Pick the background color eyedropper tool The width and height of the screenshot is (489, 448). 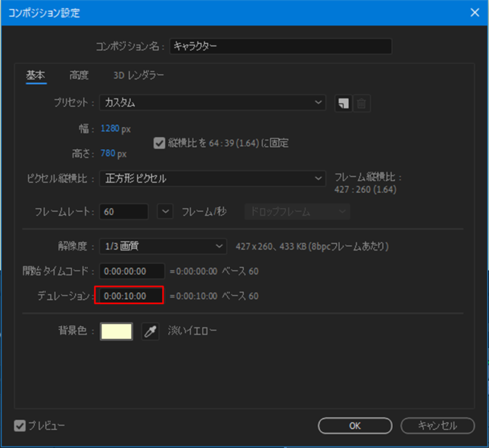point(150,331)
